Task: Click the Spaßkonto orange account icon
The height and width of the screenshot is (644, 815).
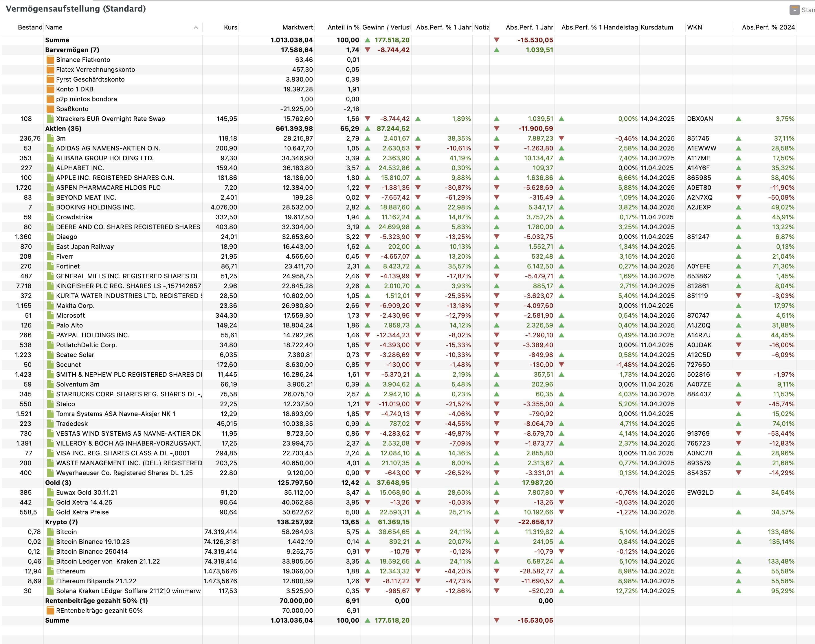Action: [x=50, y=109]
